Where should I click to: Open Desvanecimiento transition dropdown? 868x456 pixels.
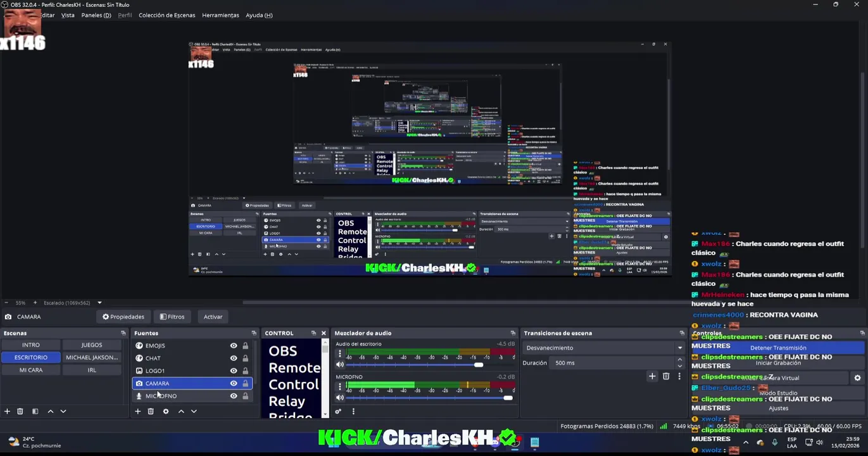[x=604, y=348]
